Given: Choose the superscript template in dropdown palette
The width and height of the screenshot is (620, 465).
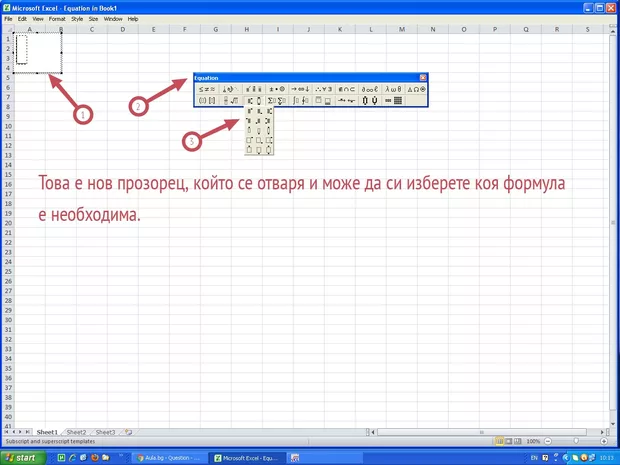Looking at the screenshot, I should 250,112.
